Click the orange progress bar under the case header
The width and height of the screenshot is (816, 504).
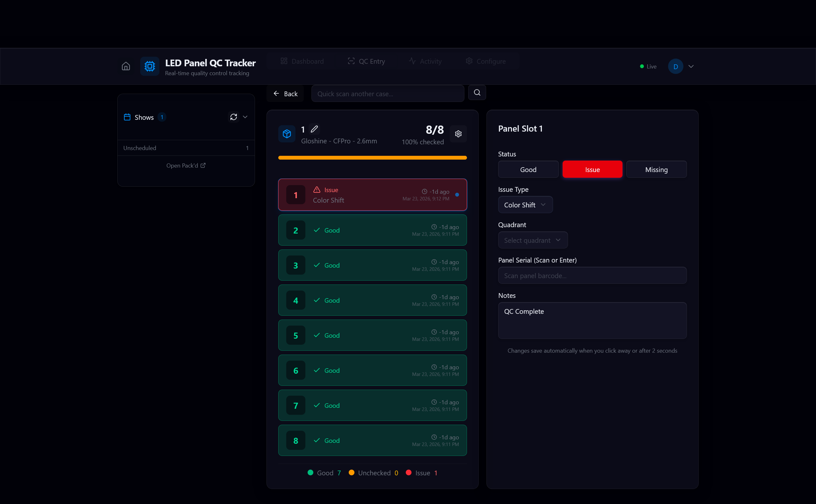(x=373, y=157)
